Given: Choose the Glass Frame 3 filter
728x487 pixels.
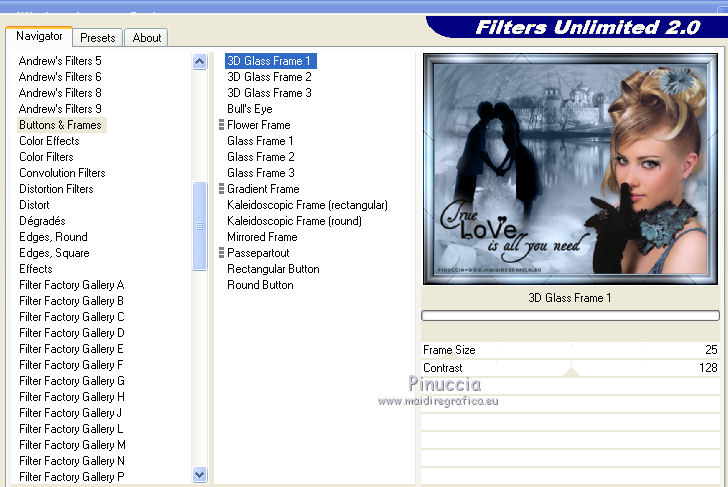Looking at the screenshot, I should [x=260, y=173].
